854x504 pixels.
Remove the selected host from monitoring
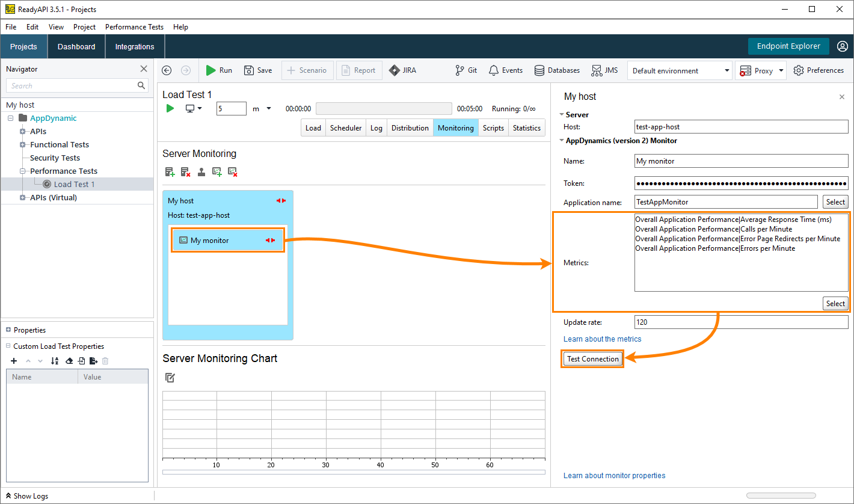point(185,172)
